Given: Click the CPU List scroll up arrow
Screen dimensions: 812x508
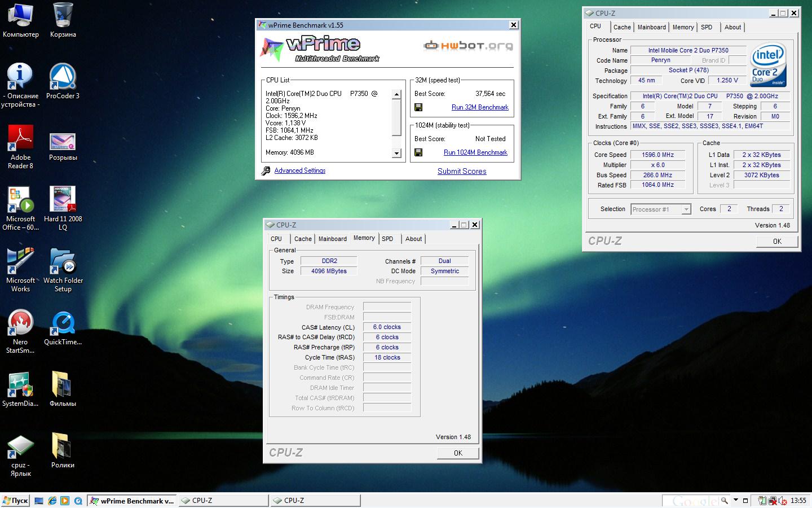Looking at the screenshot, I should click(396, 94).
